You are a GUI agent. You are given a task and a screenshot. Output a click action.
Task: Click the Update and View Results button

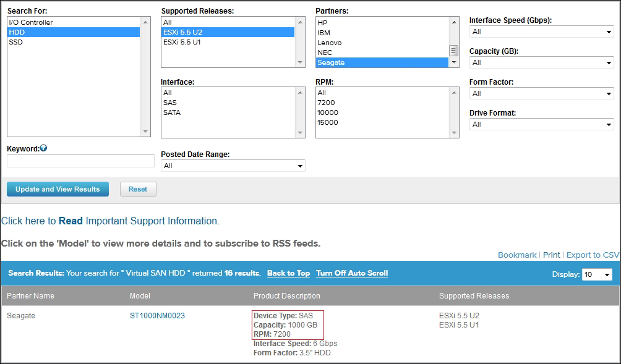(x=58, y=189)
